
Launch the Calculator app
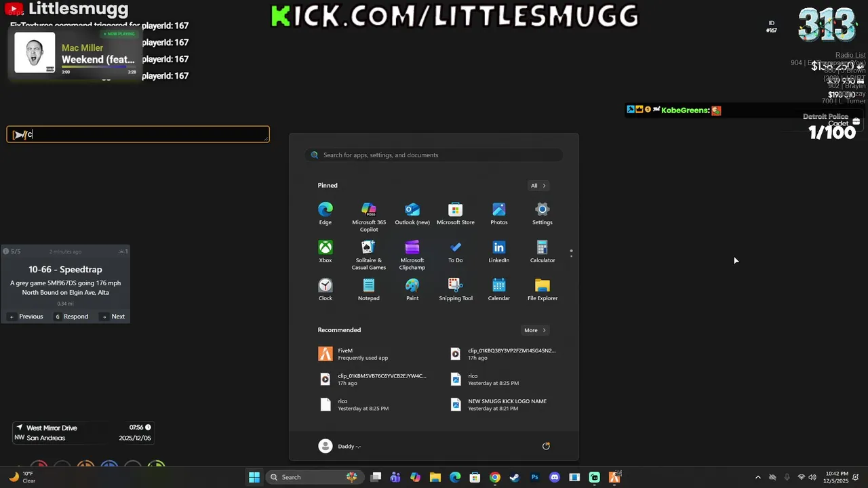pyautogui.click(x=542, y=251)
